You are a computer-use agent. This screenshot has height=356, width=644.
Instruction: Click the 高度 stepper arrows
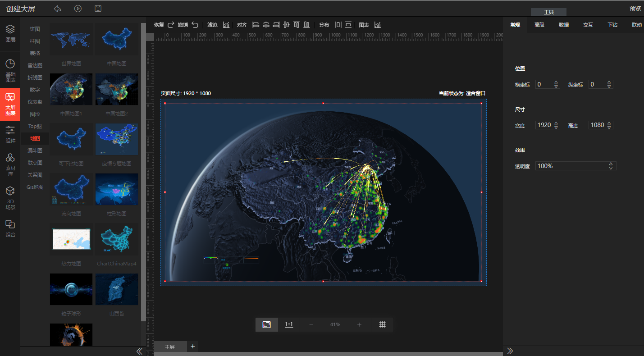click(609, 125)
